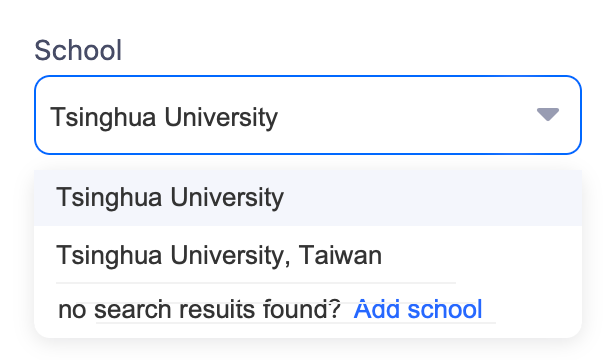Focus the School search input field

coord(308,115)
